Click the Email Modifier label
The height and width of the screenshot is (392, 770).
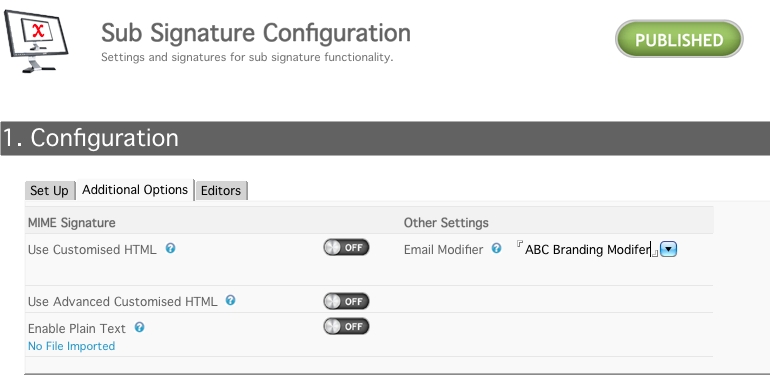[443, 250]
